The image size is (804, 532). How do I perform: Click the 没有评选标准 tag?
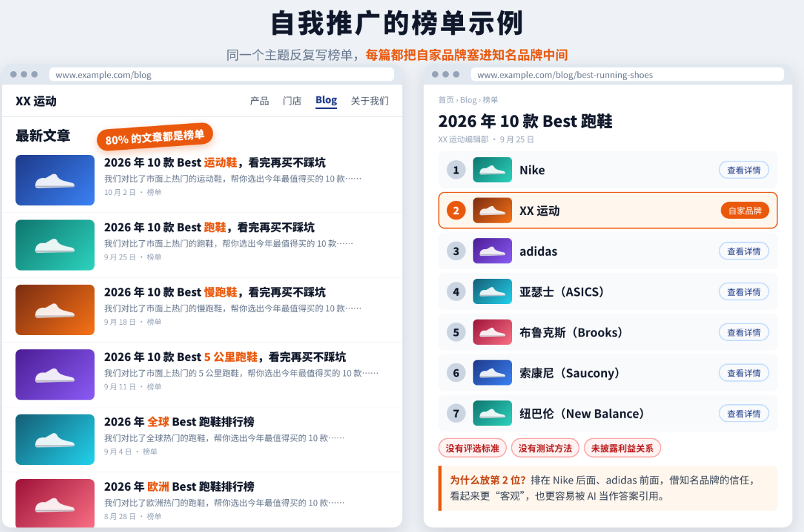pyautogui.click(x=473, y=448)
